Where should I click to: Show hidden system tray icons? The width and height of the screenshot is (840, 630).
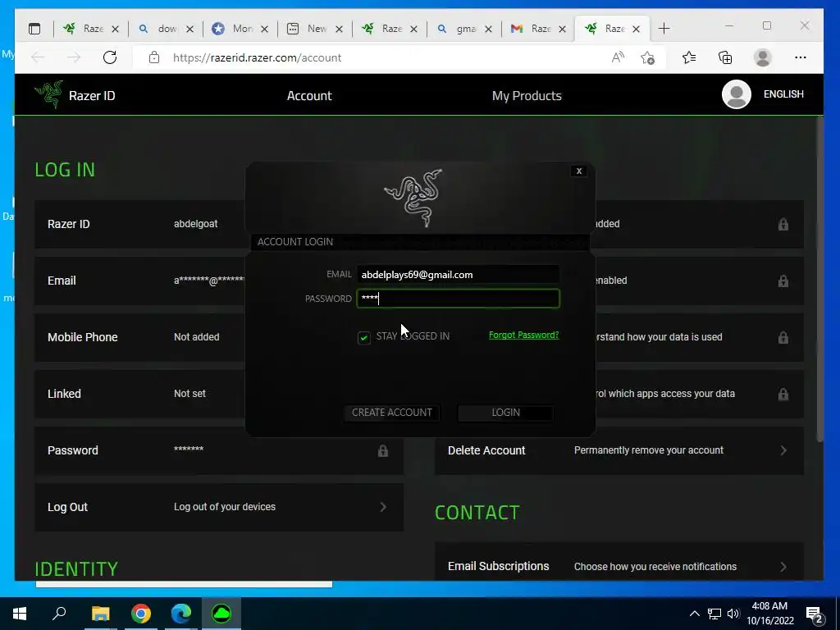click(x=694, y=614)
